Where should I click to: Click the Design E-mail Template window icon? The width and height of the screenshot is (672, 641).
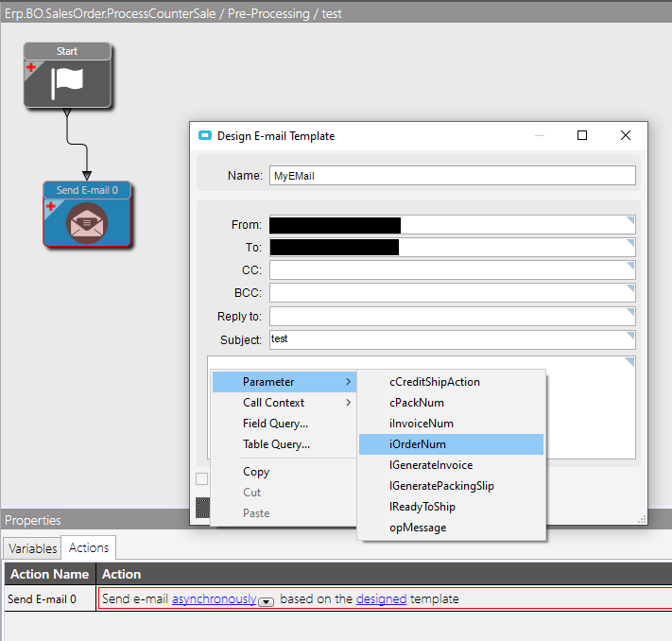(205, 136)
